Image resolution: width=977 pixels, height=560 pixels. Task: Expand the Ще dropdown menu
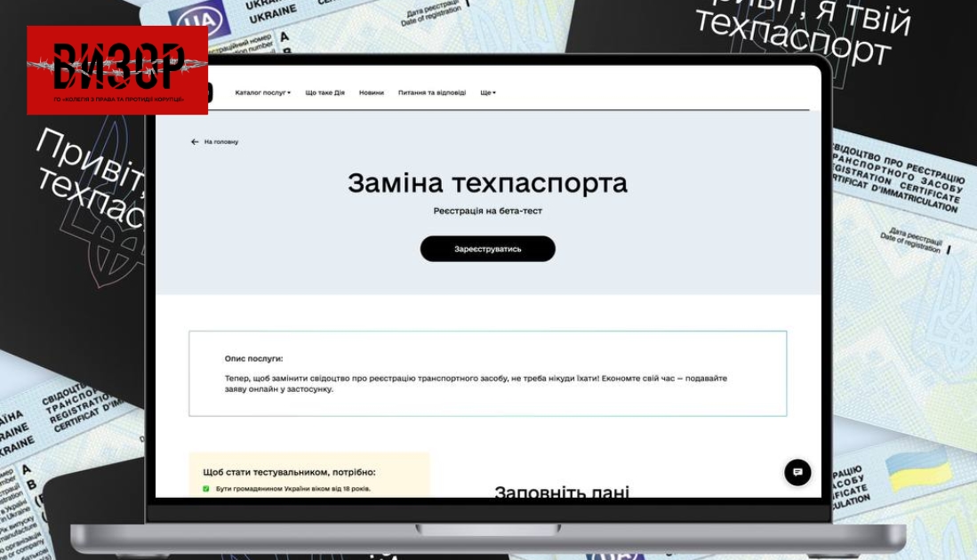488,92
